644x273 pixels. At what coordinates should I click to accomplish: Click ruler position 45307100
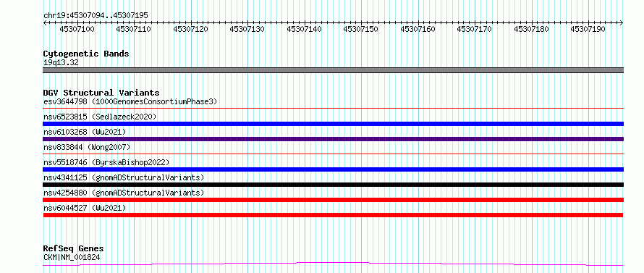point(77,29)
